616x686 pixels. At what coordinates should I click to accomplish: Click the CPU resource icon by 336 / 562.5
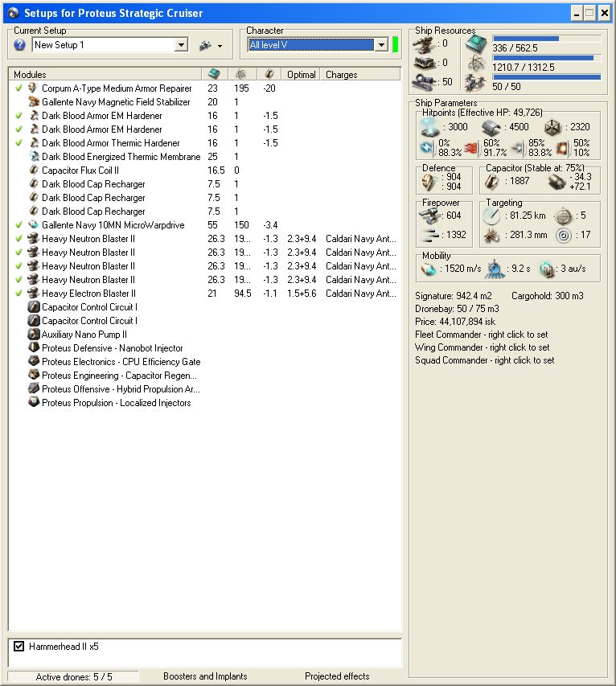pos(475,43)
